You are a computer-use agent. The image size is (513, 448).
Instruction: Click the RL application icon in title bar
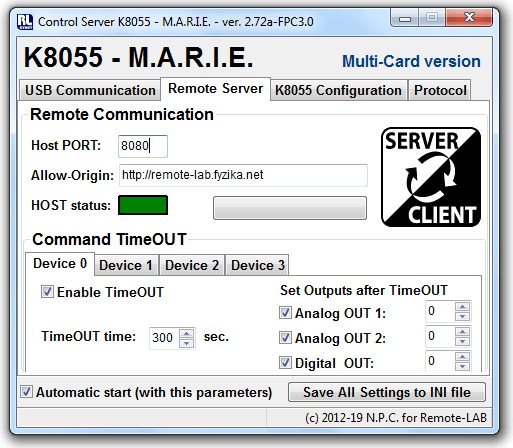(x=25, y=22)
